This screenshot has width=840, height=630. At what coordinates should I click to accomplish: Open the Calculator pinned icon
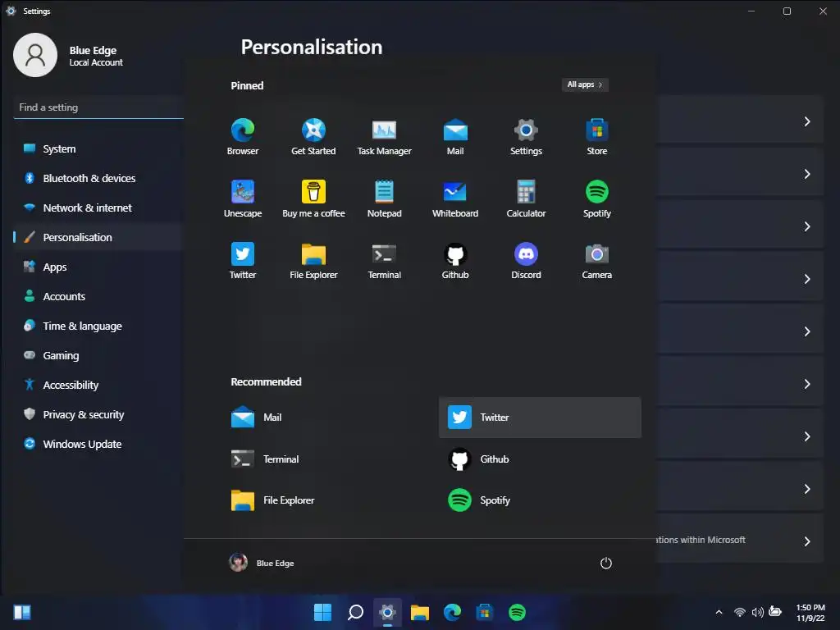[526, 199]
